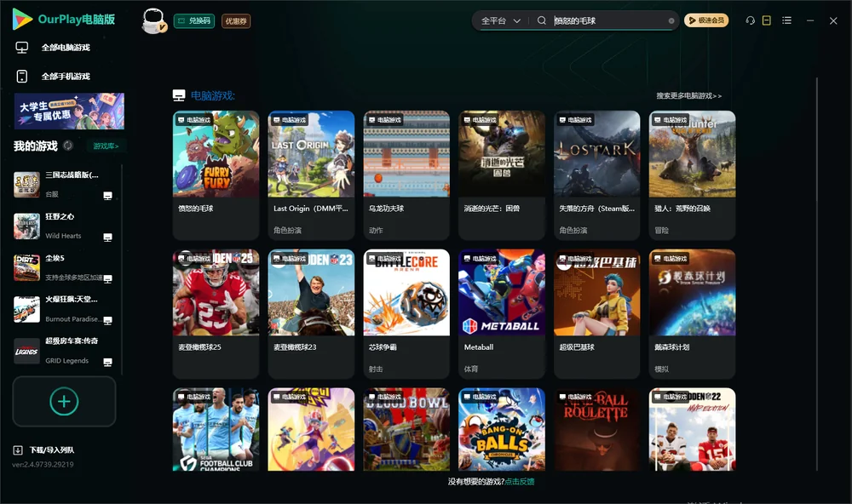The height and width of the screenshot is (504, 852).
Task: Click the 点击反馈 feedback link
Action: [x=520, y=481]
